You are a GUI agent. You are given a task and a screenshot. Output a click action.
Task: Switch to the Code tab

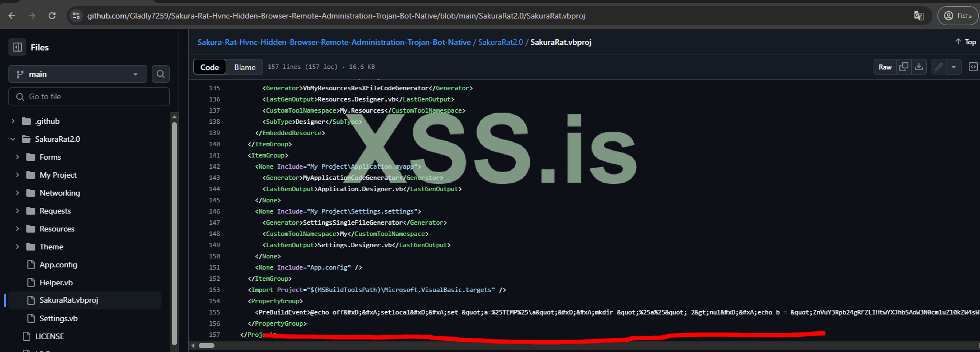click(x=209, y=67)
